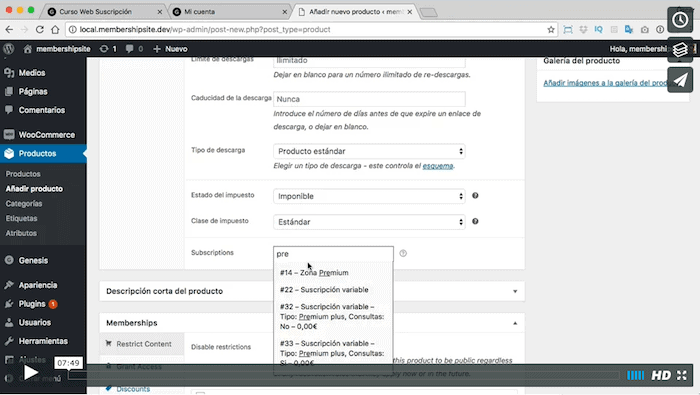Select Añadir nuevo producto browser tab
Screen dimensions: 700x395
355,12
